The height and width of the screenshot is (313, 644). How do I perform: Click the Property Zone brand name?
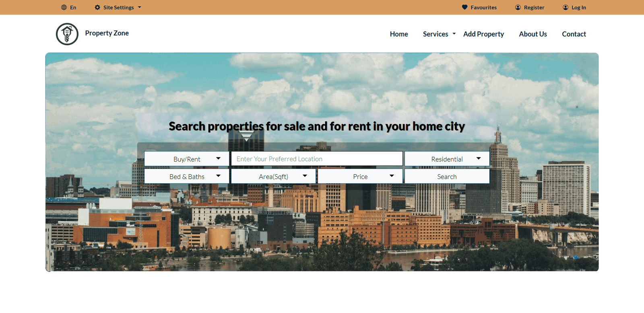coord(107,33)
